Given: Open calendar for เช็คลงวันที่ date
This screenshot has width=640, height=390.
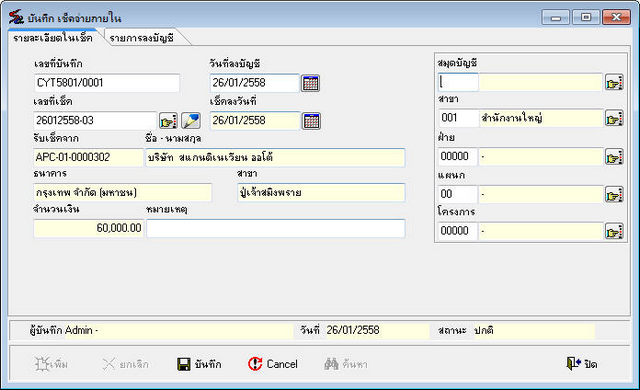Looking at the screenshot, I should click(x=311, y=121).
